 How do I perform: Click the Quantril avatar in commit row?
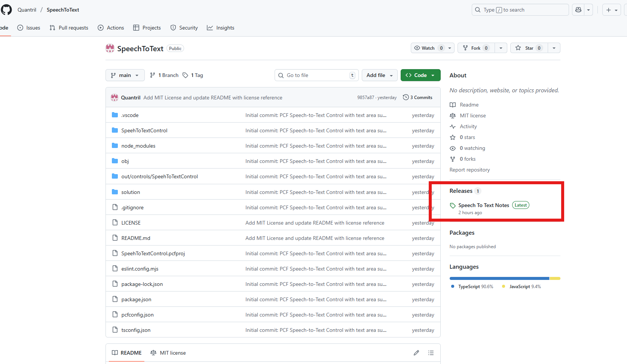(114, 98)
